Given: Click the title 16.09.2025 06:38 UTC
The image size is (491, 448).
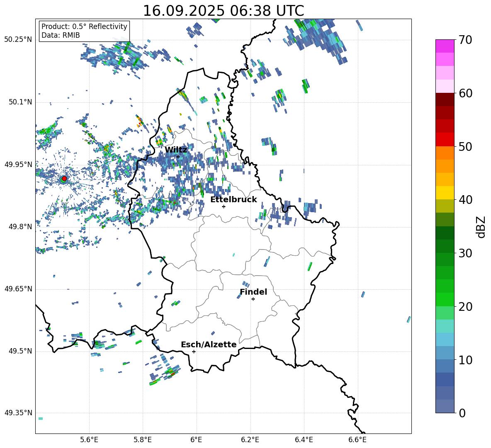Looking at the screenshot, I should coord(223,11).
